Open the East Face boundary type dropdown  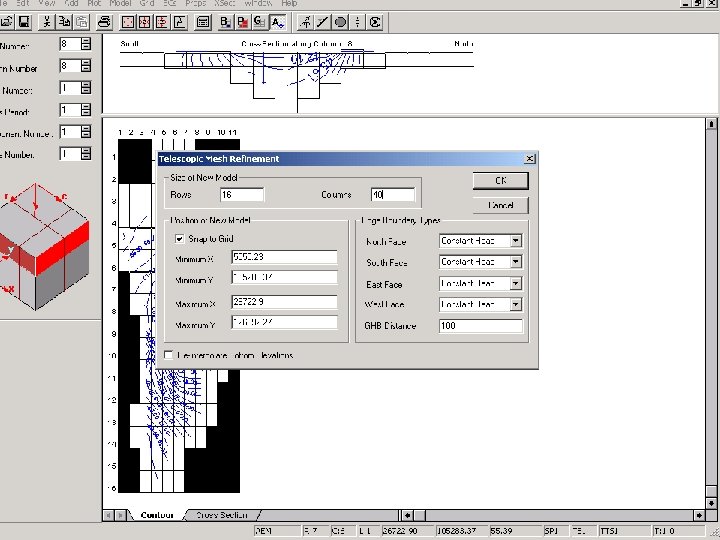(516, 283)
